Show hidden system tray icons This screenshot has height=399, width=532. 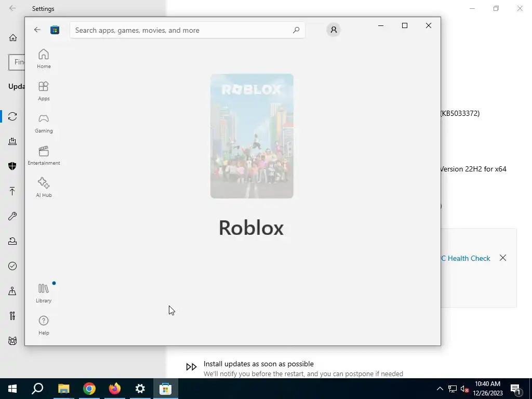point(440,389)
